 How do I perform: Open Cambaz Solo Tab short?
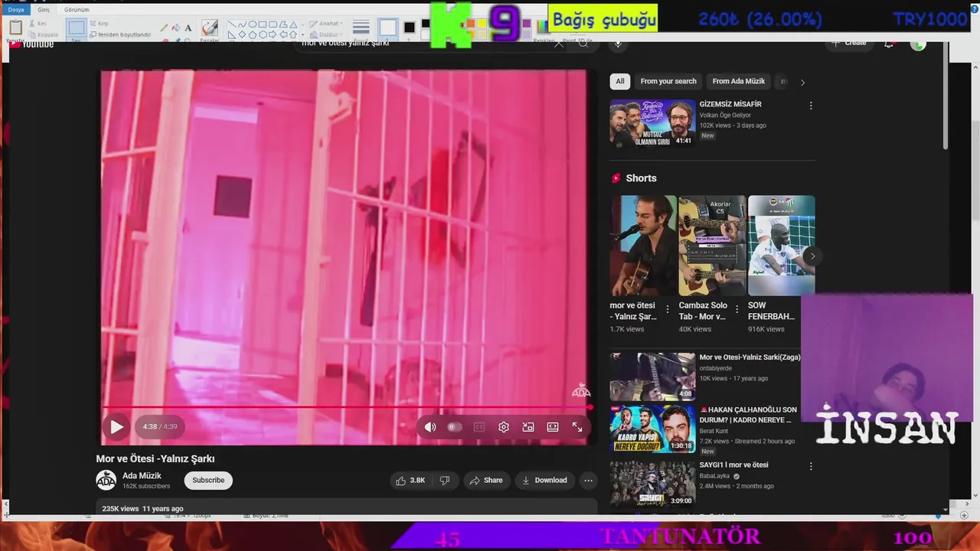click(712, 246)
